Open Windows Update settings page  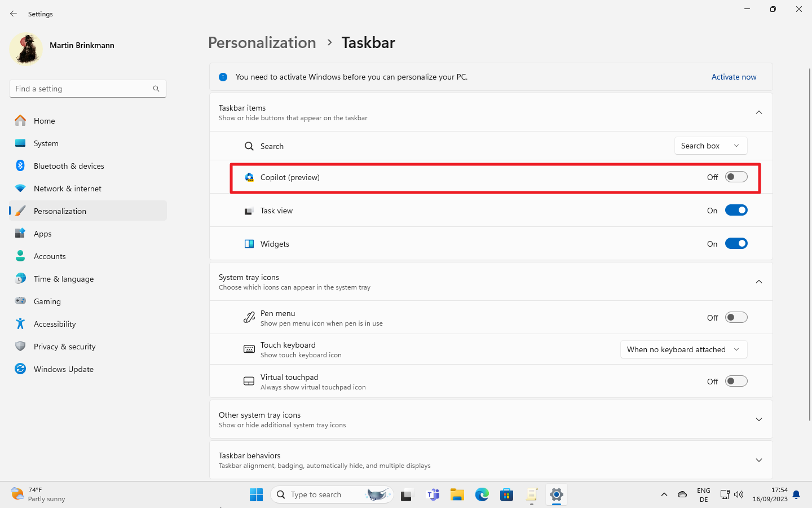point(88,369)
